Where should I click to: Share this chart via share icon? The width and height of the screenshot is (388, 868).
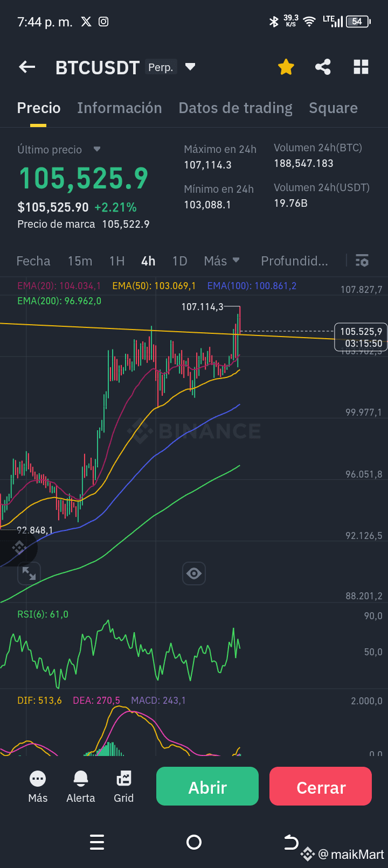pyautogui.click(x=323, y=67)
